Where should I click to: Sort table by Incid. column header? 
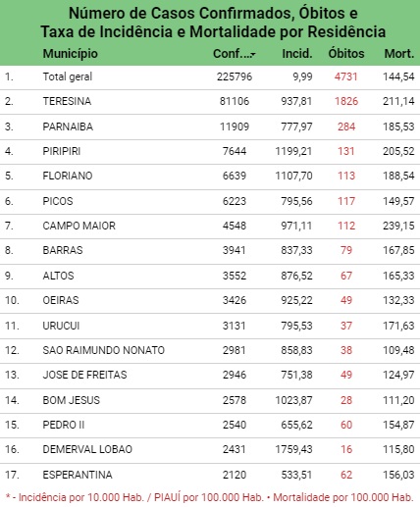(297, 53)
